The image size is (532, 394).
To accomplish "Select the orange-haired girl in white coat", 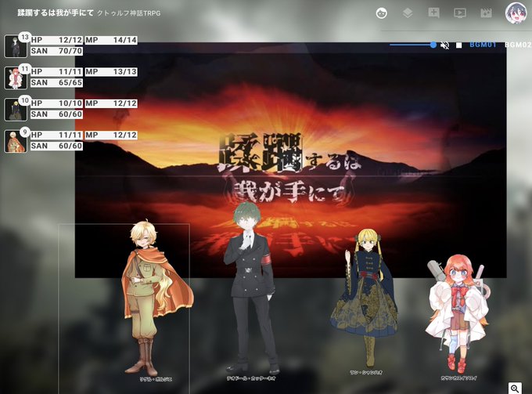I will 457,314.
